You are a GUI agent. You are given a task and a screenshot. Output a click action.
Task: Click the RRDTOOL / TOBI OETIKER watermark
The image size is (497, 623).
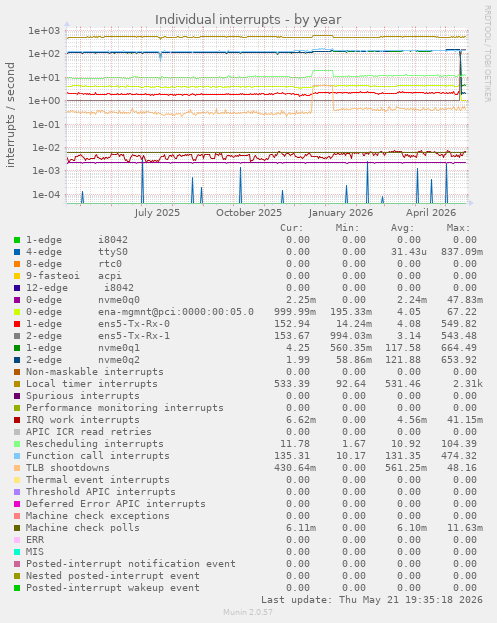tap(487, 54)
